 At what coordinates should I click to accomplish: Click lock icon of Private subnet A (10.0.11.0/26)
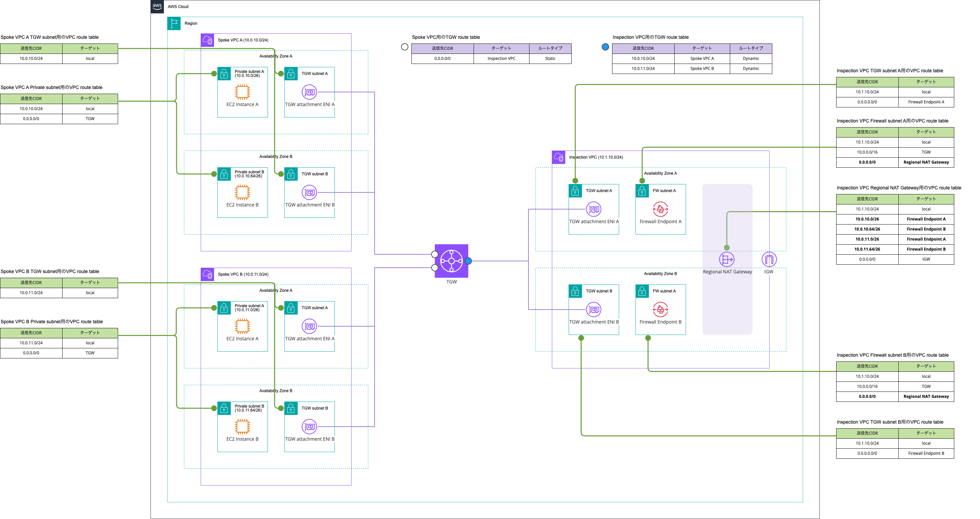(224, 308)
